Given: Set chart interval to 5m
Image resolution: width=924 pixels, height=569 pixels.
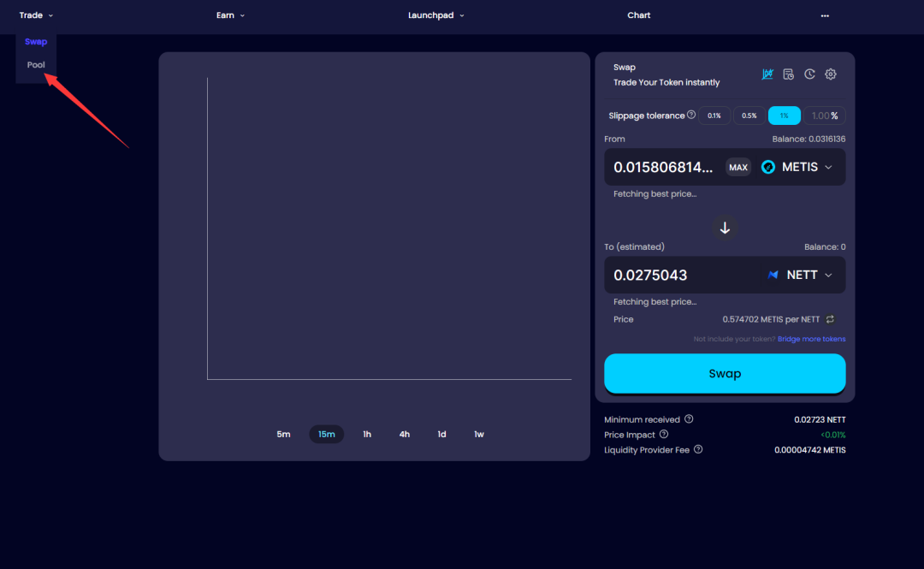Looking at the screenshot, I should (x=283, y=434).
